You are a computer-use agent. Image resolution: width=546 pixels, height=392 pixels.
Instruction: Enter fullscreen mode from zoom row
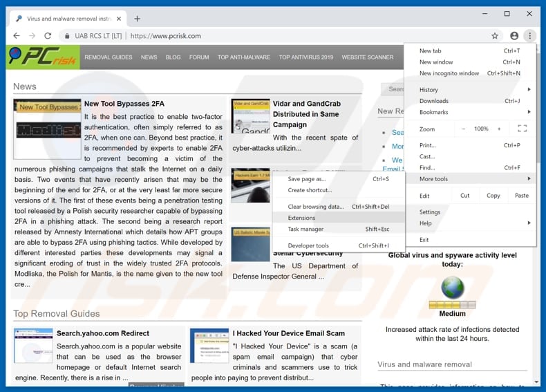522,129
